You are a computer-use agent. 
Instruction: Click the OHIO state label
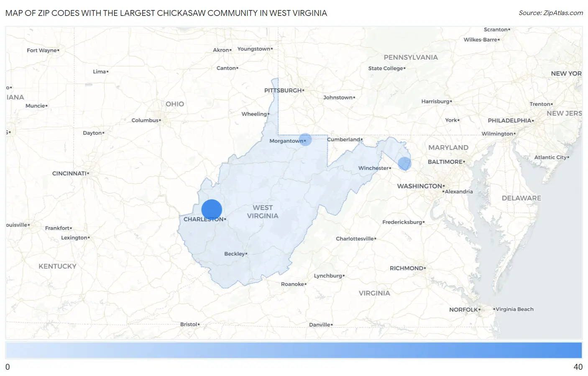175,104
